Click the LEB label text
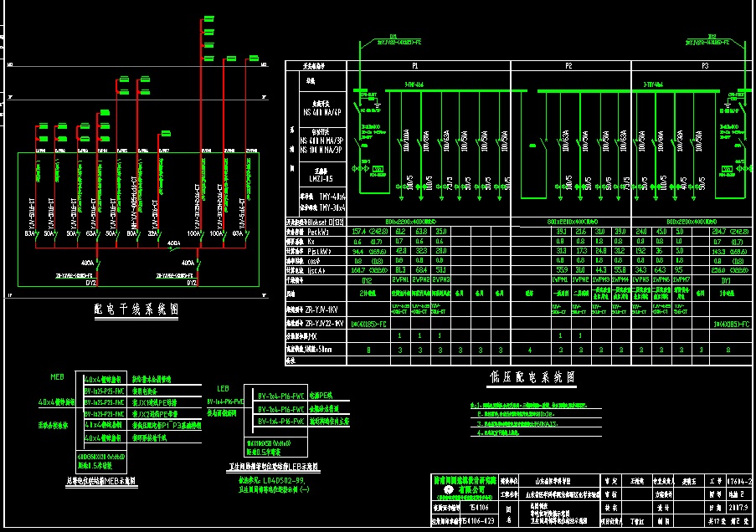Image resolution: width=756 pixels, height=532 pixels. (x=223, y=389)
